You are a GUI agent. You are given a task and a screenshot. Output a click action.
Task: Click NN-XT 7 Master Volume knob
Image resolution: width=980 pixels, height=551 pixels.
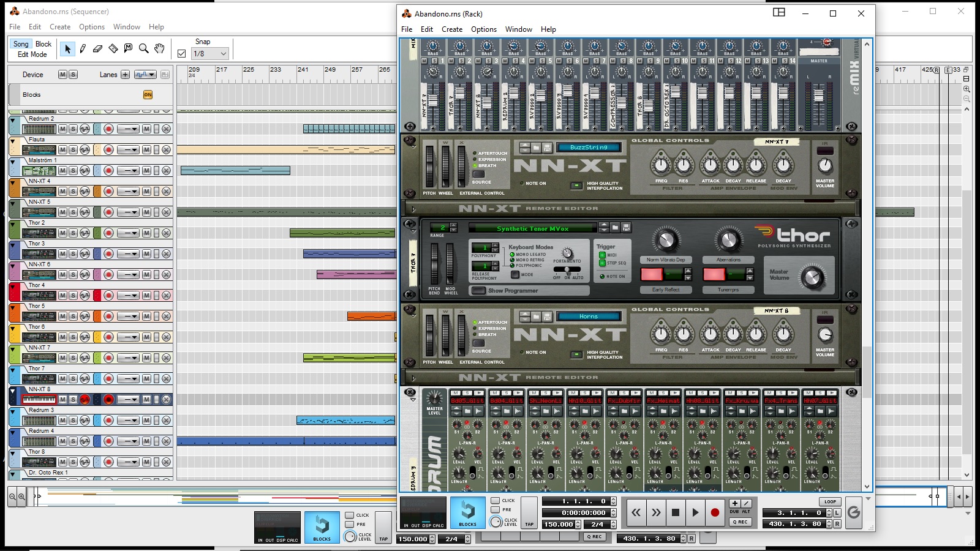click(x=825, y=165)
